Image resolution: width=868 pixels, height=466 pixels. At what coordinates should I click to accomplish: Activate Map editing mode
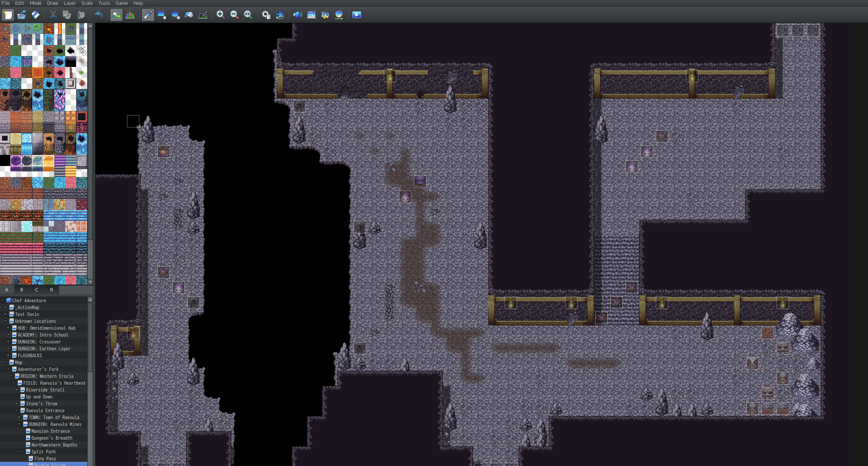coord(116,15)
